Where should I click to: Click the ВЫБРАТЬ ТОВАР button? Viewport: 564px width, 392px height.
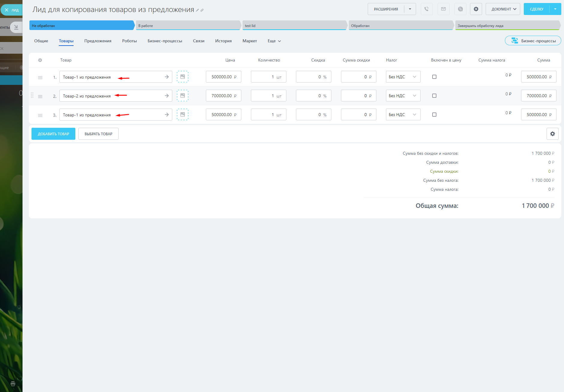pos(98,134)
